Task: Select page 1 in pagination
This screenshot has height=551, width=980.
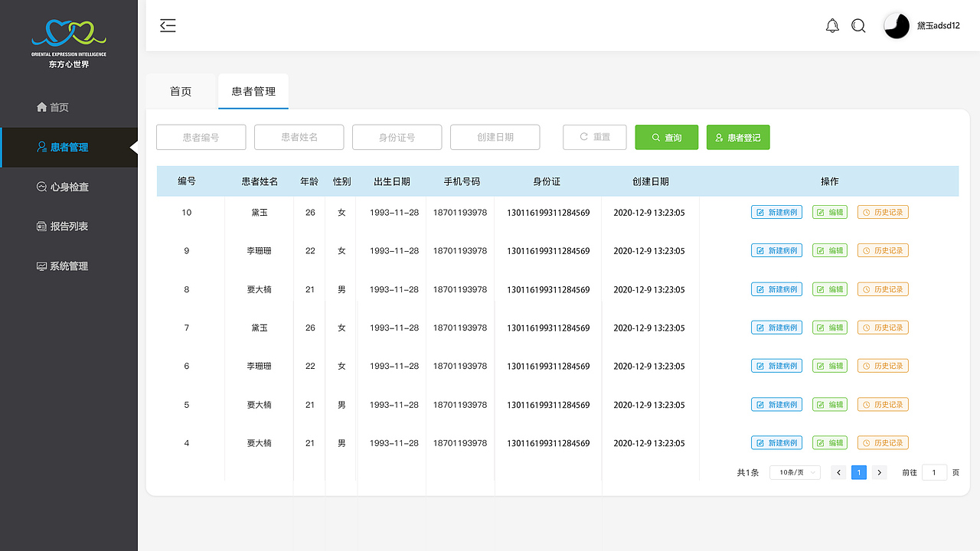Action: click(x=859, y=472)
